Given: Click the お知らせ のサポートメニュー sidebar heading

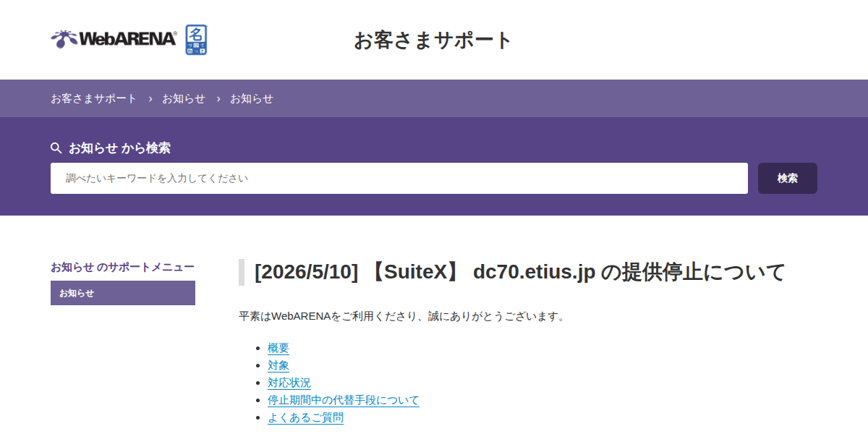Looking at the screenshot, I should (x=123, y=267).
